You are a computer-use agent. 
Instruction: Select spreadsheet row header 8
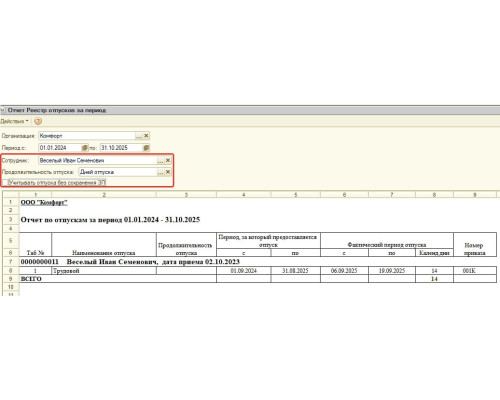tap(11, 270)
